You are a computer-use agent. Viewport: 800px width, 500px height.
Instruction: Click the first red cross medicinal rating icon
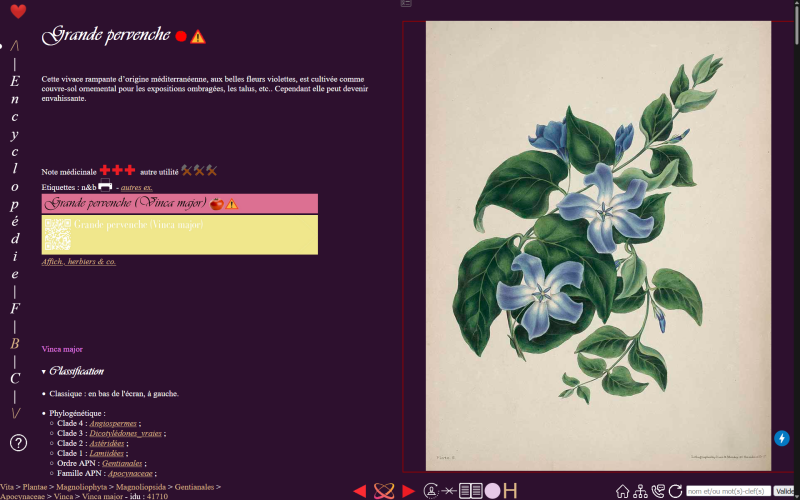click(105, 170)
